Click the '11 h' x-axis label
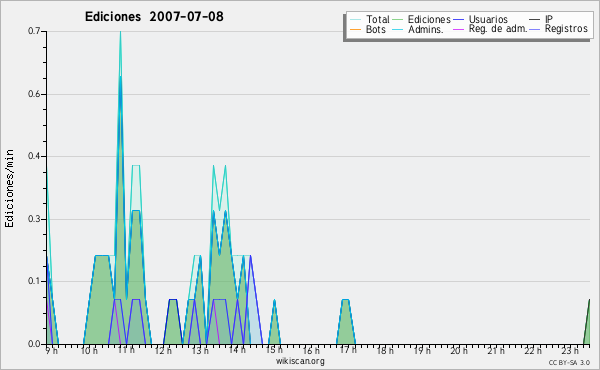The width and height of the screenshot is (600, 370). tap(126, 350)
